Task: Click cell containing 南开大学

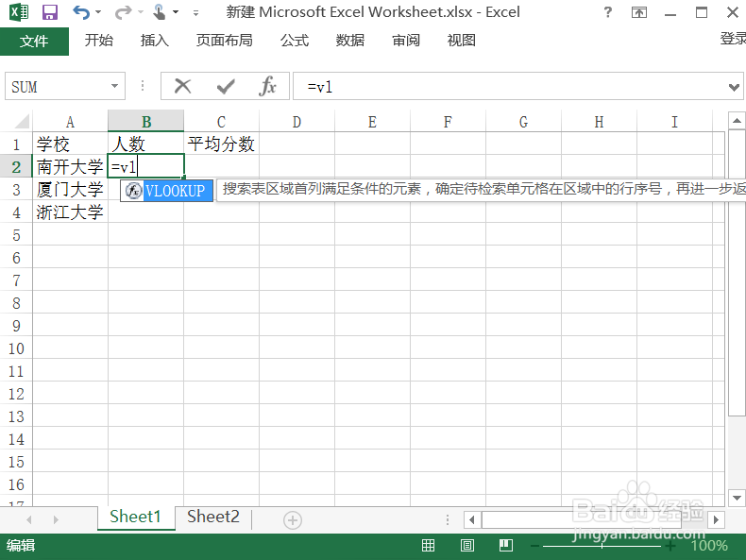Action: point(71,166)
